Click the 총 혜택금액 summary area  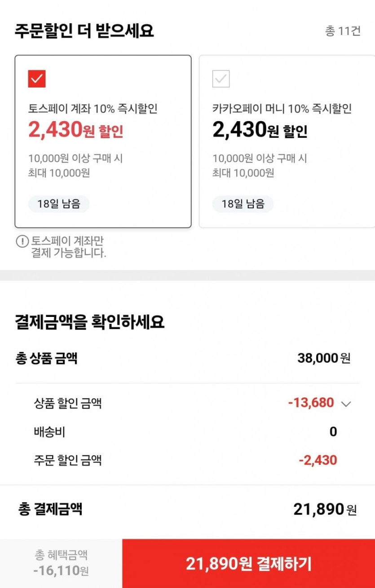pyautogui.click(x=61, y=563)
